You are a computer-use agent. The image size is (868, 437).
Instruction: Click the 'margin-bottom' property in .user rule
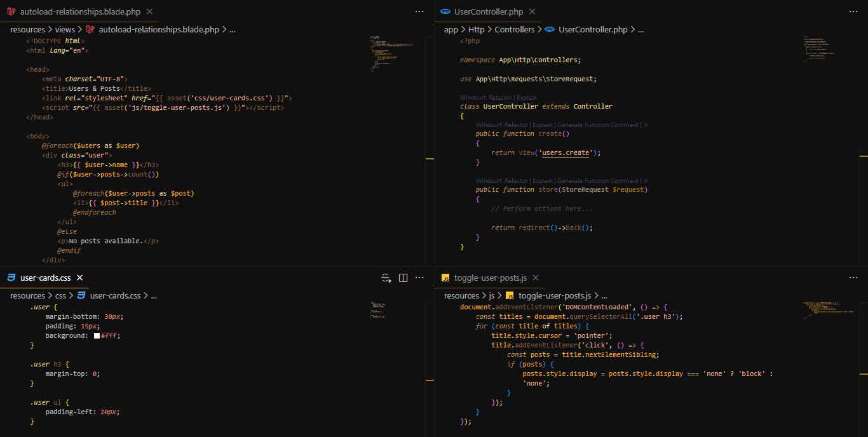pos(72,316)
